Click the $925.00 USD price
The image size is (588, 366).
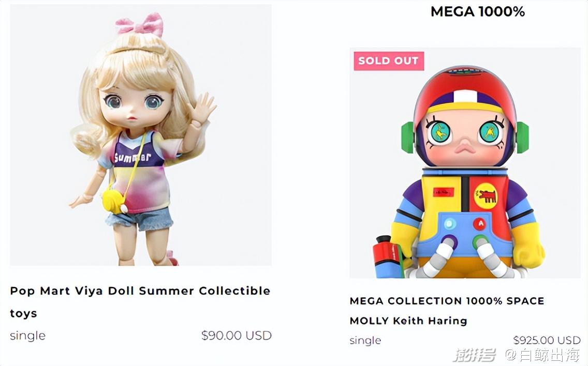click(547, 340)
